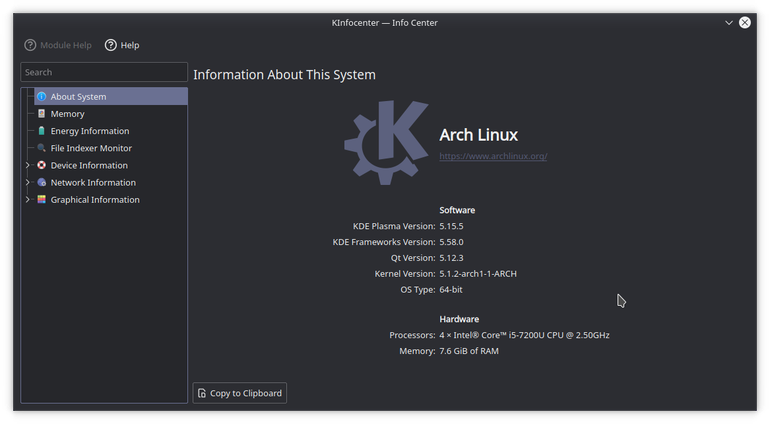This screenshot has width=770, height=424.
Task: Click Qt Version value 5.12.3
Action: tap(451, 257)
